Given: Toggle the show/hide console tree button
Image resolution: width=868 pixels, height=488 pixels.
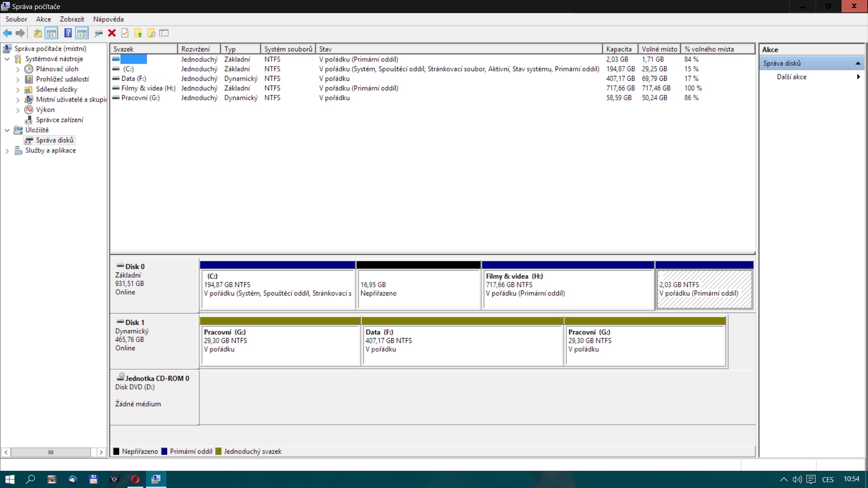Looking at the screenshot, I should click(52, 33).
